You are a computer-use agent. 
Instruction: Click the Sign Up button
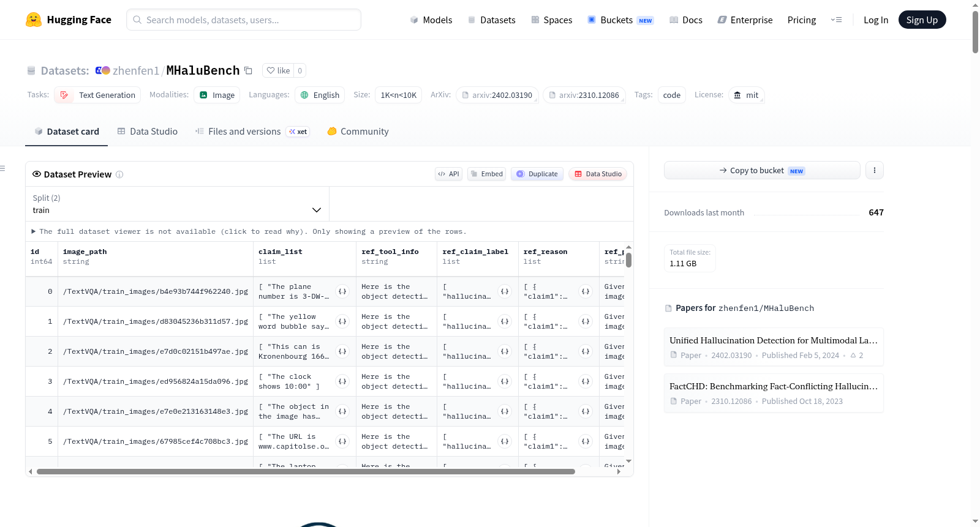click(x=922, y=20)
